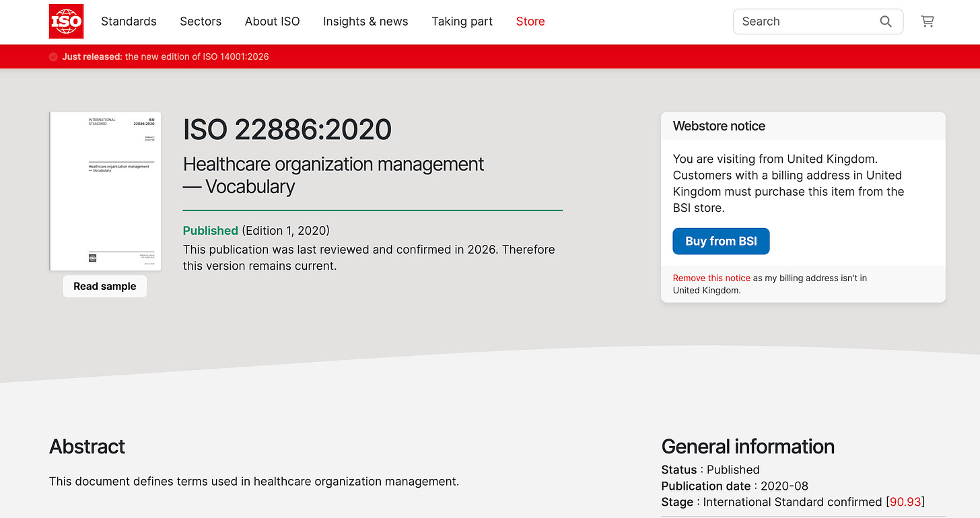This screenshot has height=518, width=980.
Task: Click the ISO logo home icon
Action: 67,21
